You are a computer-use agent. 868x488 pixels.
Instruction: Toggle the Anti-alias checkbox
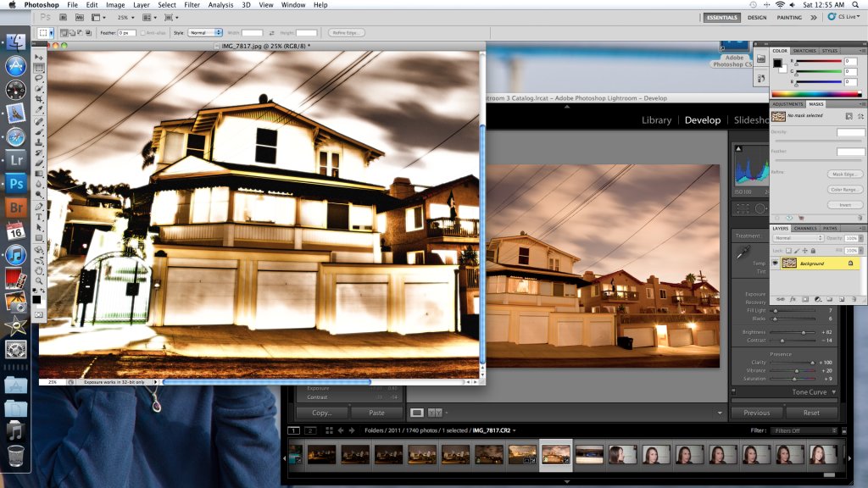pos(142,33)
